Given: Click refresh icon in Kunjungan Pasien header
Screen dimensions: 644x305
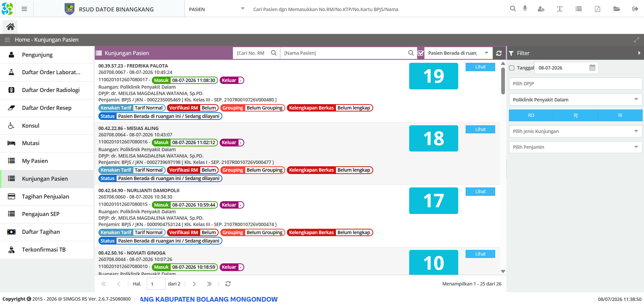Looking at the screenshot, I should 499,53.
